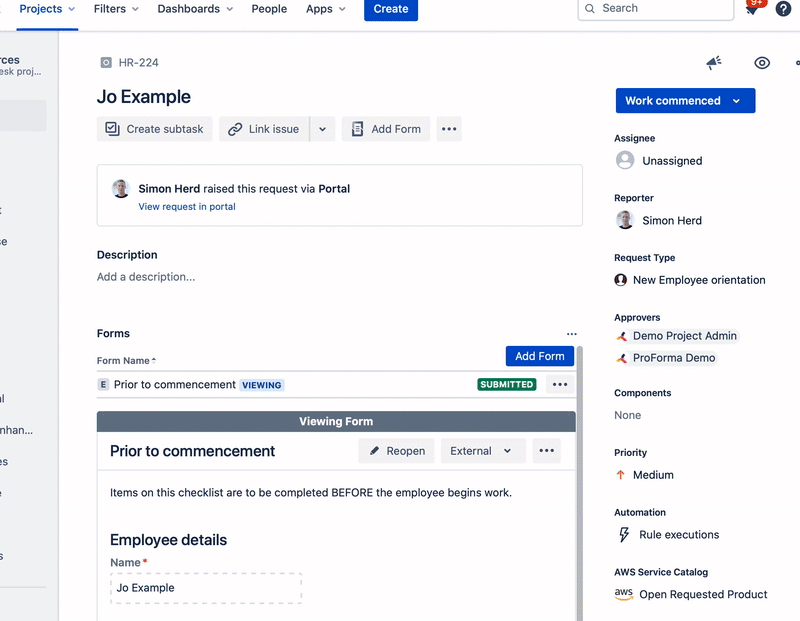
Task: Open the Forms section ellipsis menu
Action: click(x=571, y=334)
